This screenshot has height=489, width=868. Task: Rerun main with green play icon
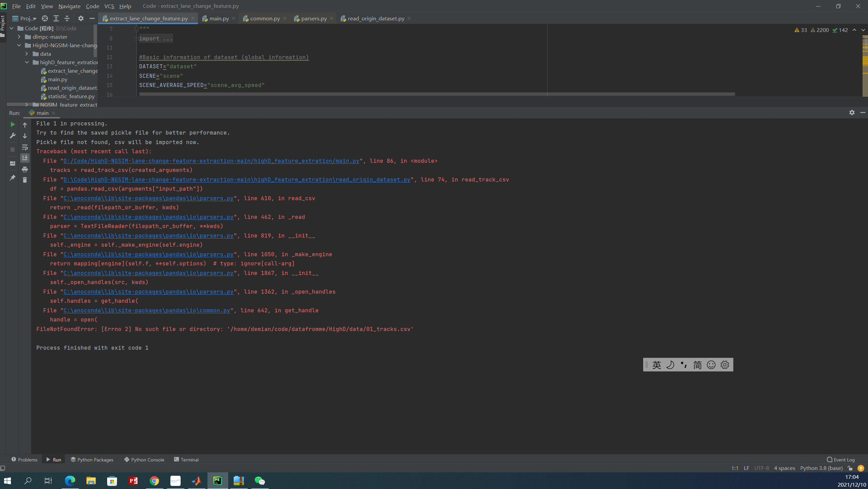click(13, 125)
